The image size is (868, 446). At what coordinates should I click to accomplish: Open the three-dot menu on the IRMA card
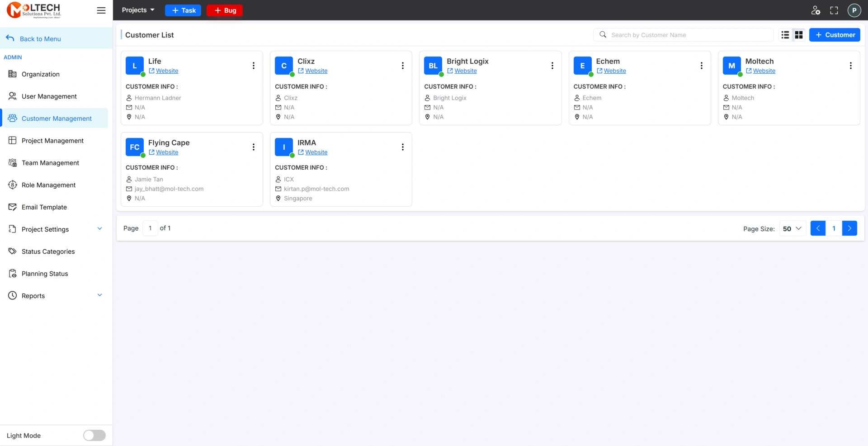(x=403, y=147)
